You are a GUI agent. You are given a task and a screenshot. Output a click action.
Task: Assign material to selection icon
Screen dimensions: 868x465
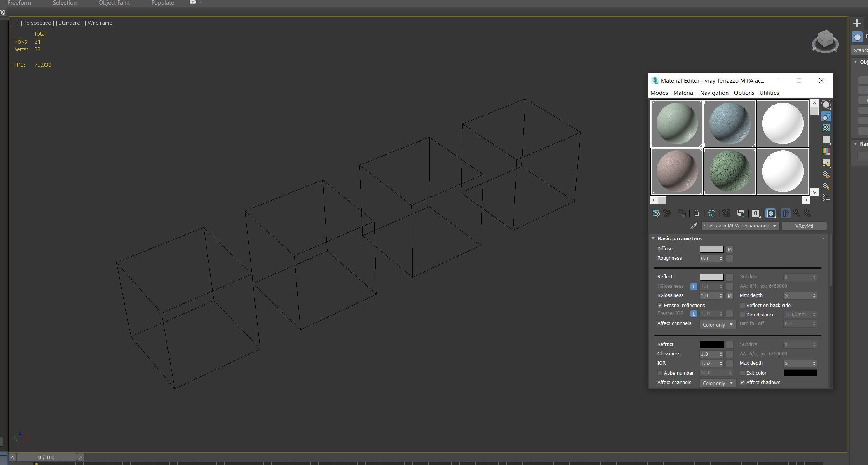682,213
